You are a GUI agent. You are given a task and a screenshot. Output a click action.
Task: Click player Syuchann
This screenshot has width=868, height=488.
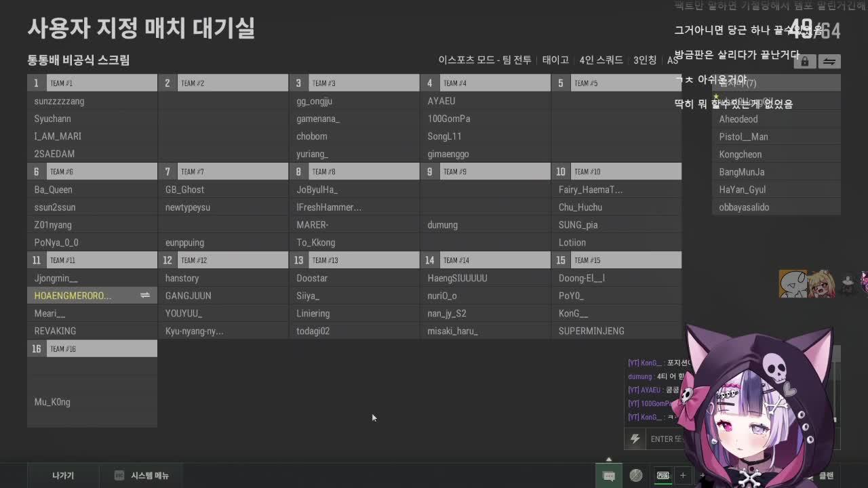[52, 119]
